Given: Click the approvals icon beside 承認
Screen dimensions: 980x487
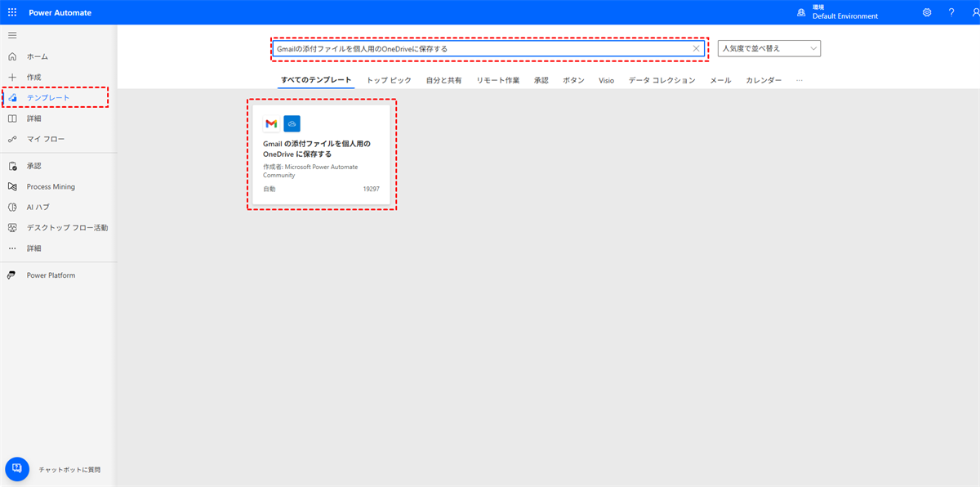Looking at the screenshot, I should [12, 166].
